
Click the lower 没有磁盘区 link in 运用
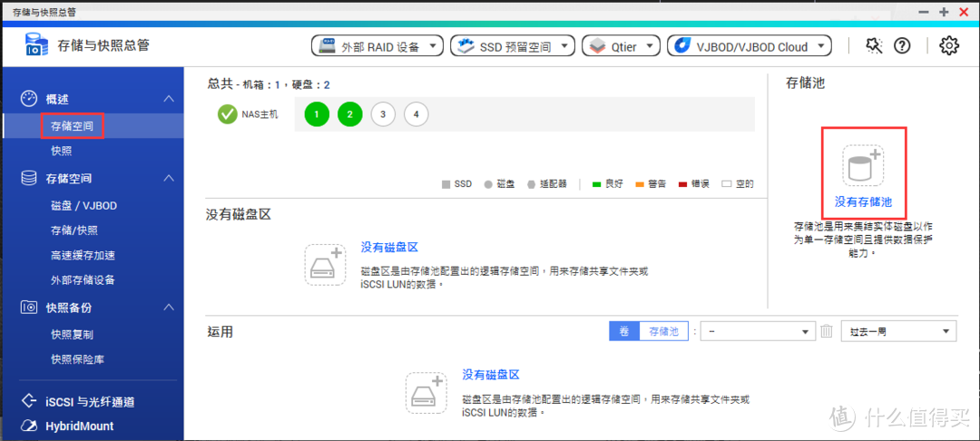[x=491, y=375]
